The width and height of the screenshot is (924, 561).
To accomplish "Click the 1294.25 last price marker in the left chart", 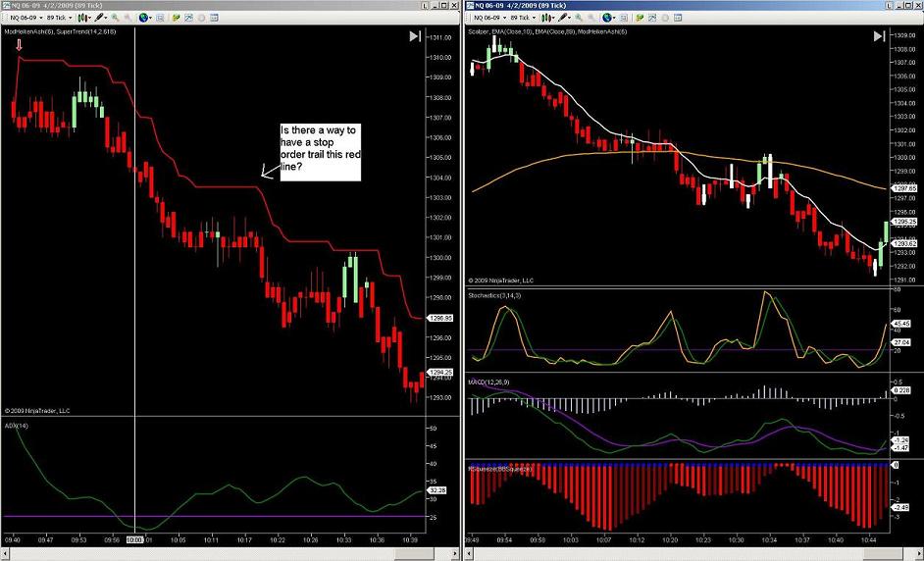I will [x=440, y=373].
